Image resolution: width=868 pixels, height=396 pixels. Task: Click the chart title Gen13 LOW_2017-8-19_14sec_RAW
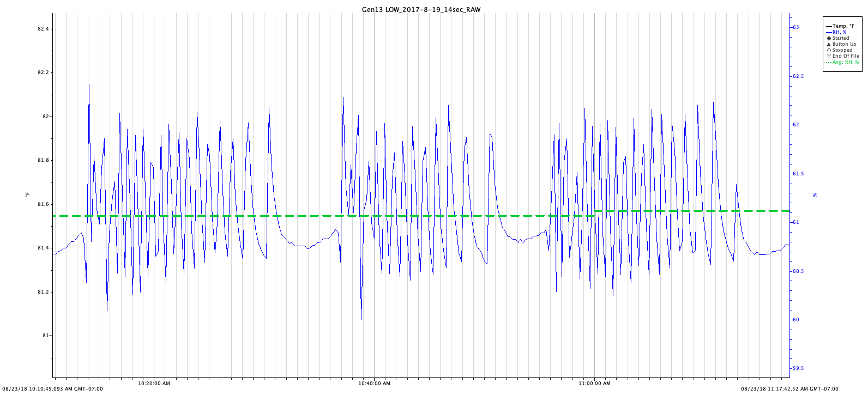click(421, 9)
